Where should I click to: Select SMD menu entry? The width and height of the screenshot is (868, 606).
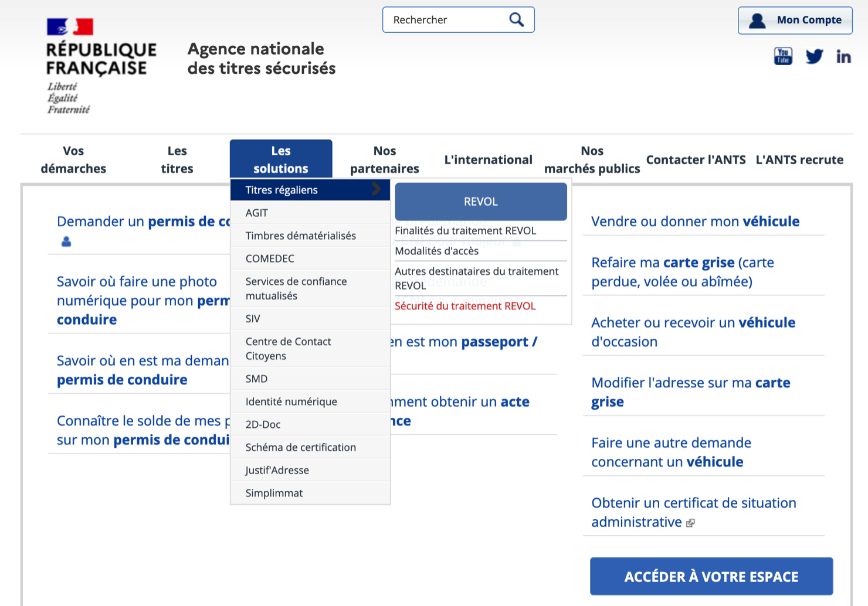tap(310, 379)
